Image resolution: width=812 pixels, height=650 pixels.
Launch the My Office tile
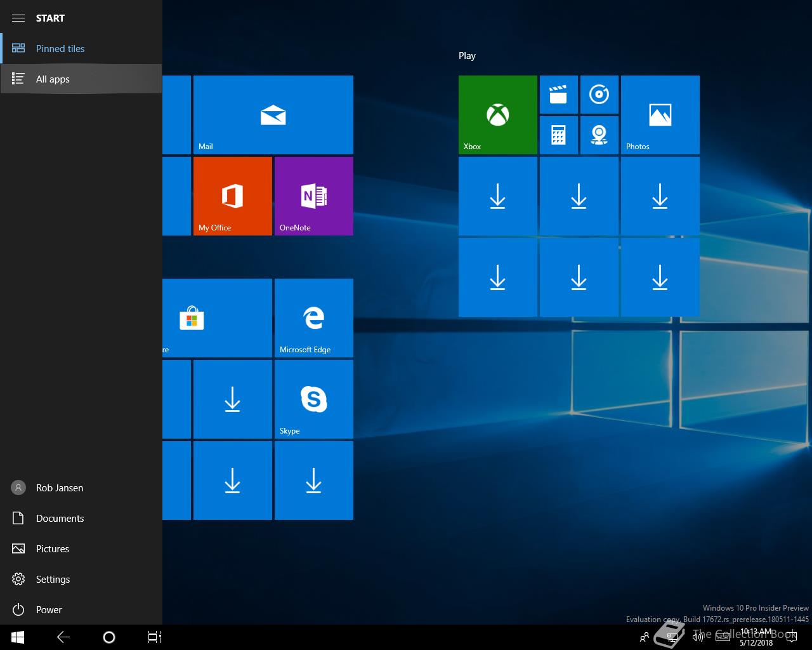(x=233, y=196)
